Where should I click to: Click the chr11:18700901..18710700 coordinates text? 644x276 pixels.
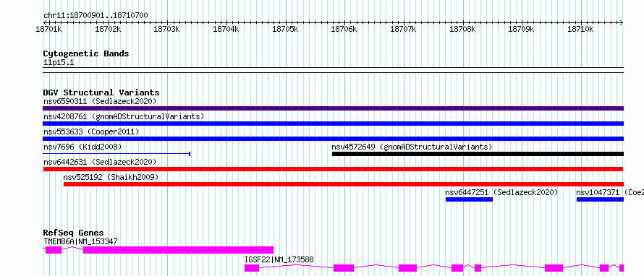[96, 16]
